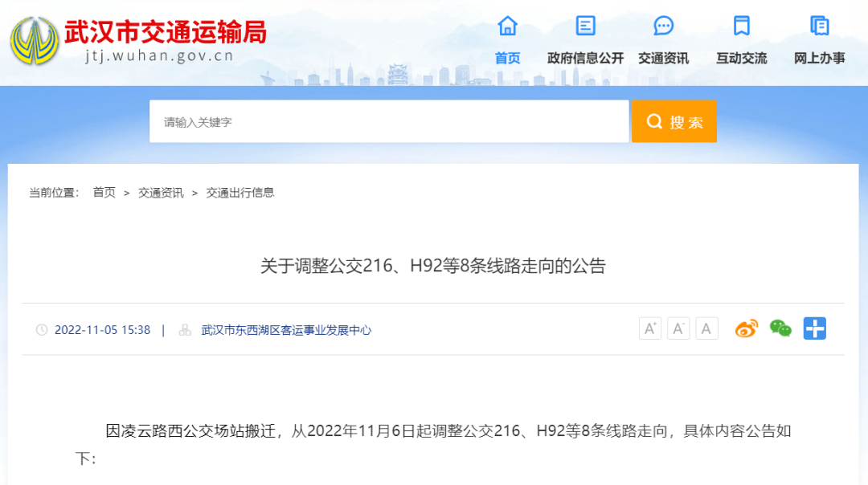Click the speech-bubble icon above 交通资讯
This screenshot has height=485, width=868.
663,26
